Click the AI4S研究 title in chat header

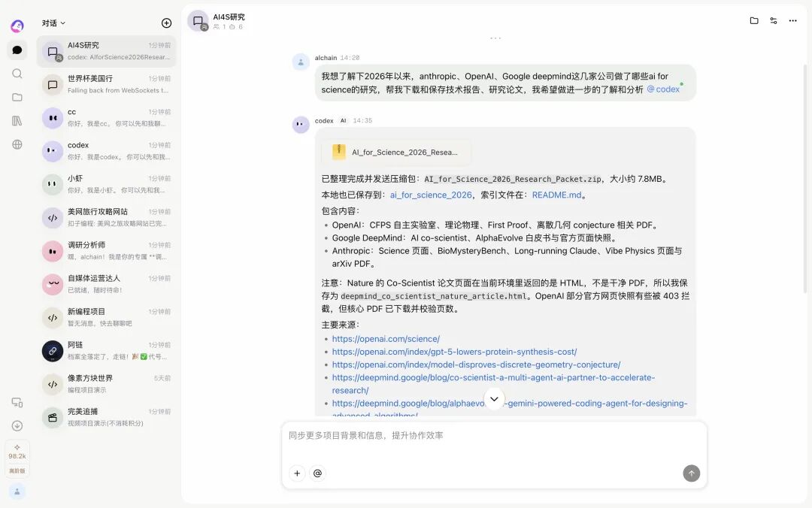coord(229,17)
